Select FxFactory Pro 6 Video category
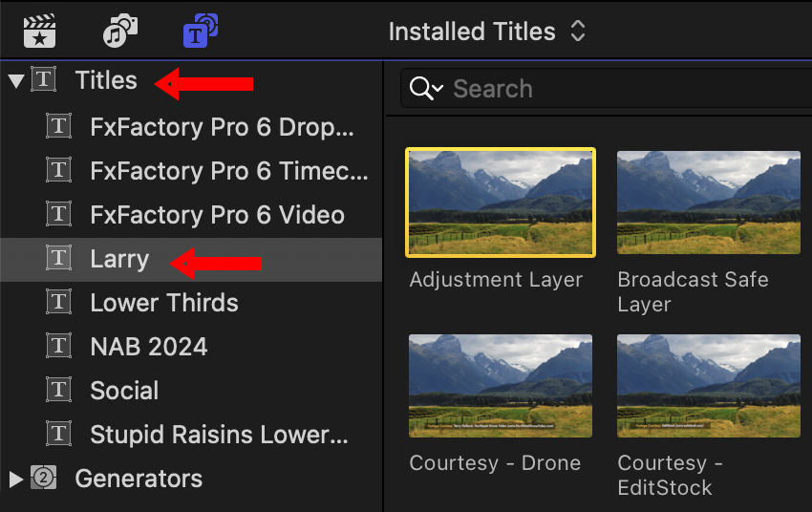Image resolution: width=812 pixels, height=512 pixels. tap(217, 214)
